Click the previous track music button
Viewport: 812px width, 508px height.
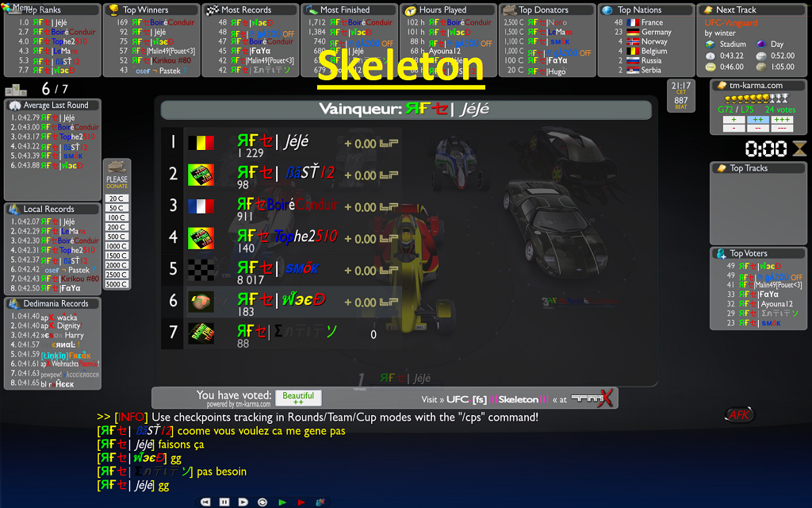coord(205,502)
